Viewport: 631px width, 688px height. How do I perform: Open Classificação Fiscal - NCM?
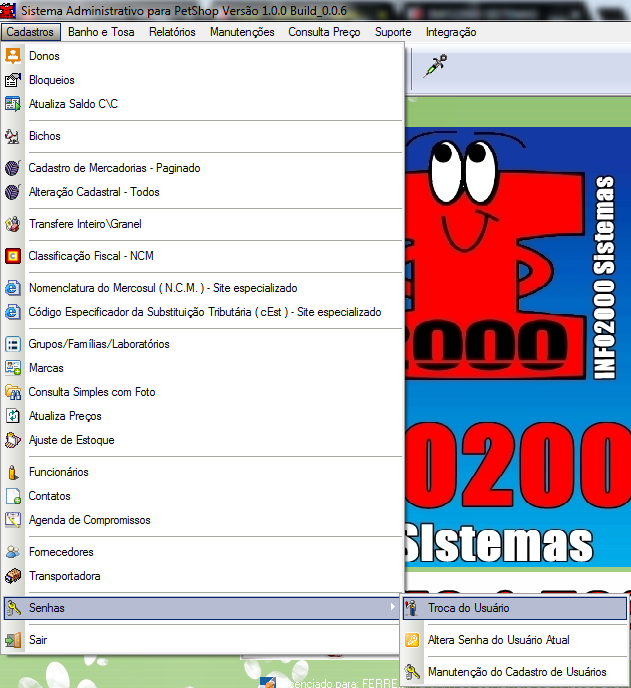point(203,256)
